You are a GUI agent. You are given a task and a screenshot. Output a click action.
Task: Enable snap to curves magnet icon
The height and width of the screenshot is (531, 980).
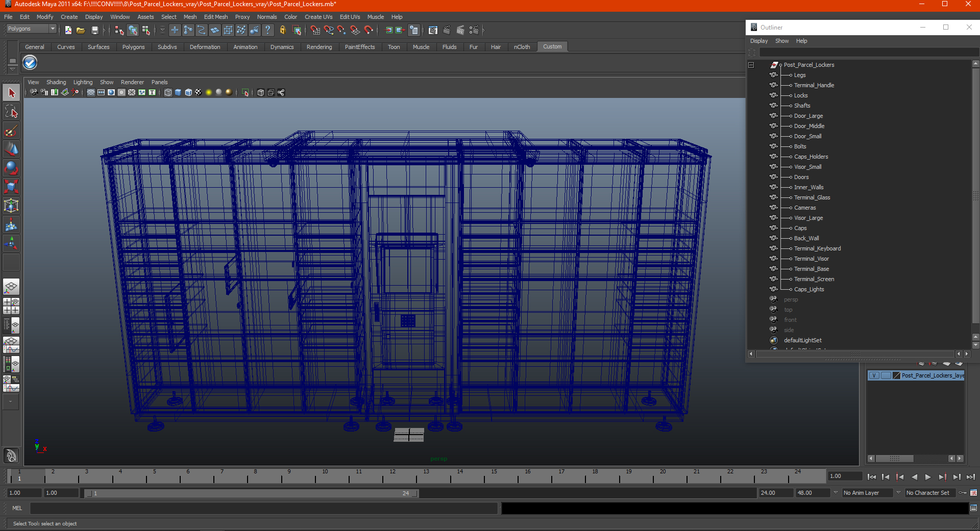[x=329, y=30]
